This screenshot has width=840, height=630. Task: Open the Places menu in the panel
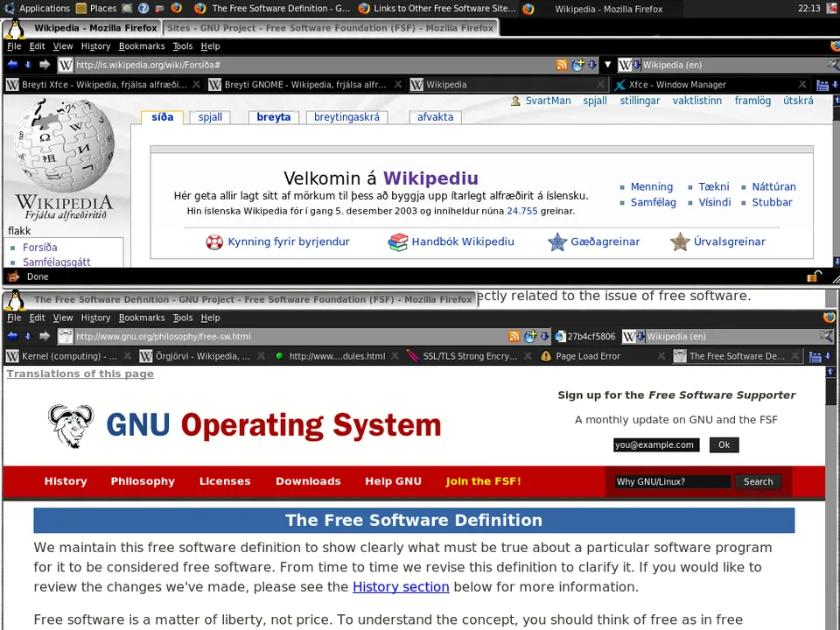click(x=96, y=8)
